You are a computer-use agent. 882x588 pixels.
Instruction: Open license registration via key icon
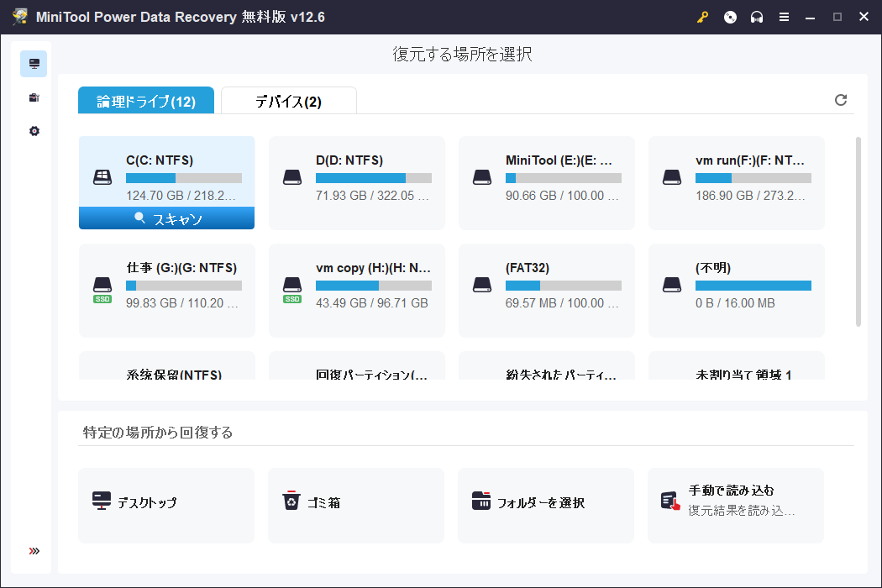pos(704,17)
